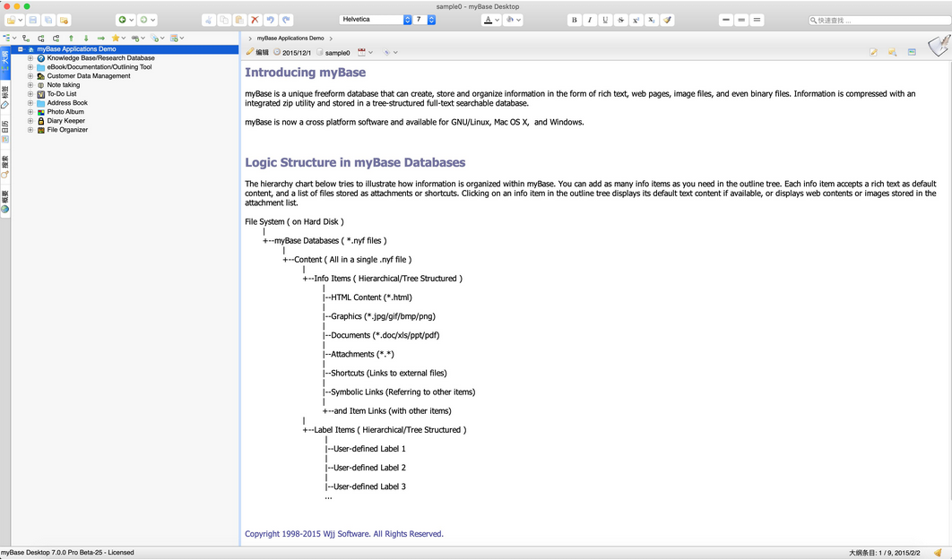
Task: Switch to the 搜索 search side tab
Action: pos(4,168)
